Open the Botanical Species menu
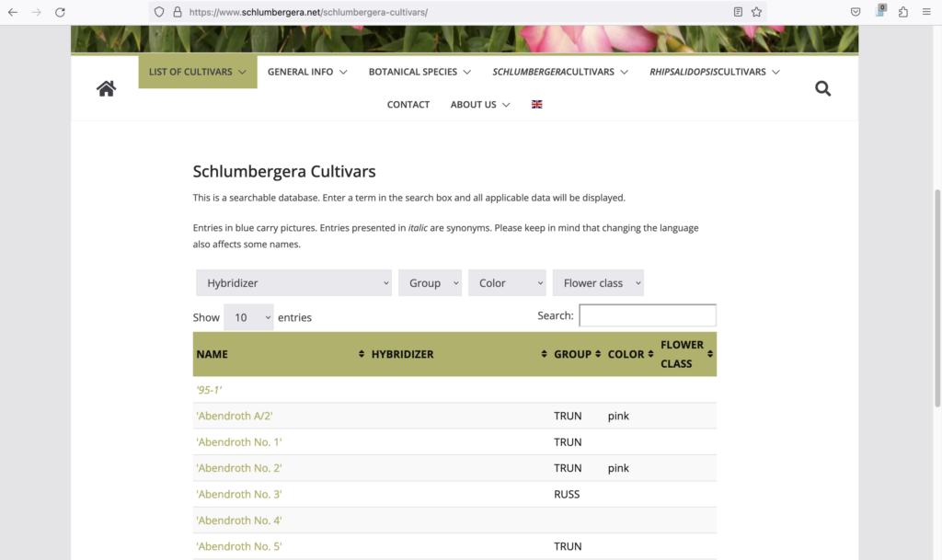 coord(419,72)
